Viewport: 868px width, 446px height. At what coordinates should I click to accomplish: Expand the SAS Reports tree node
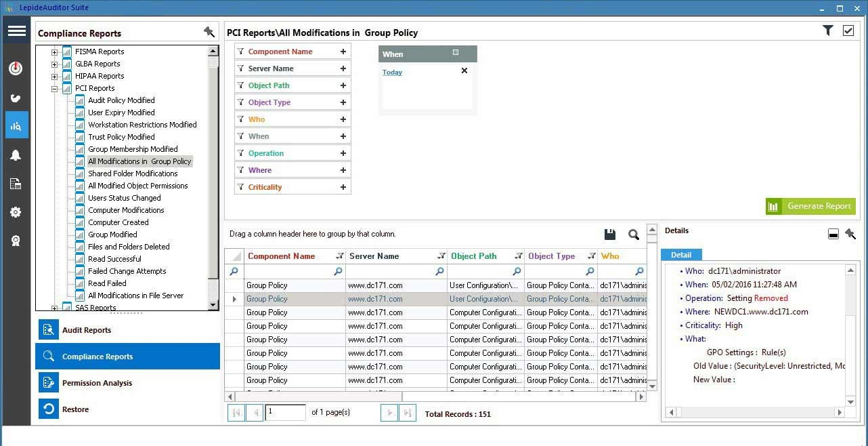[x=55, y=308]
